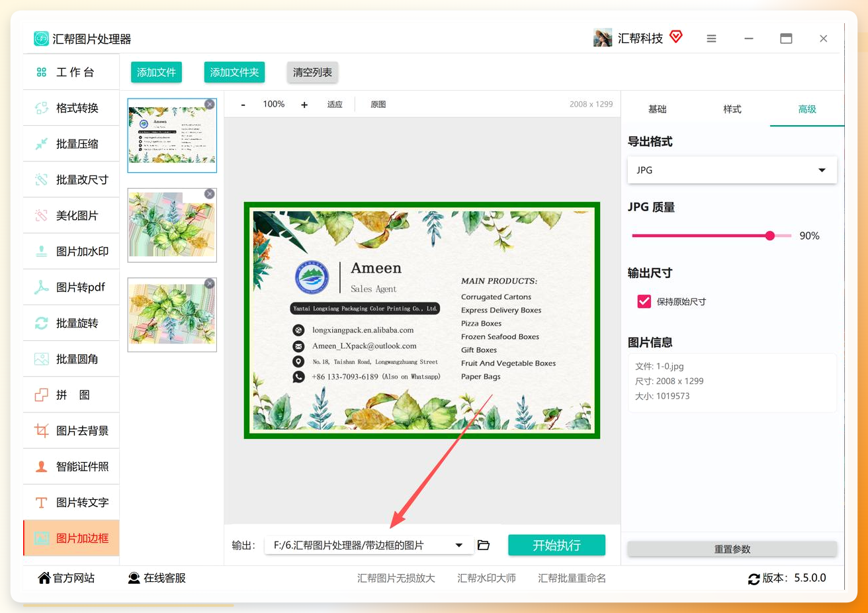Show the 原图 original image
This screenshot has height=613, width=868.
click(x=378, y=105)
